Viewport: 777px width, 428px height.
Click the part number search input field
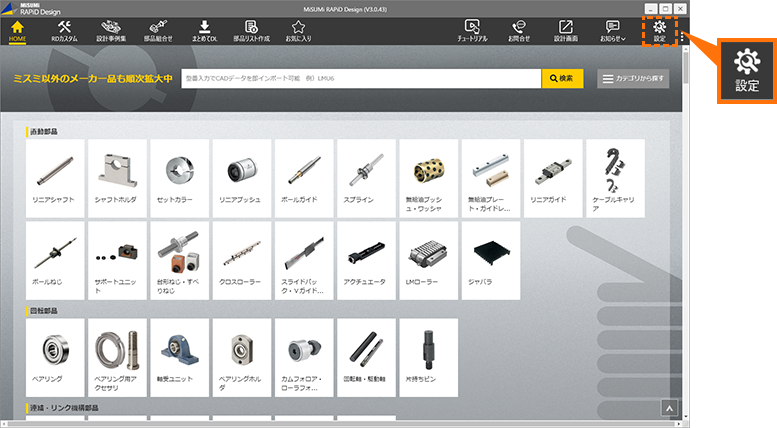[360, 78]
